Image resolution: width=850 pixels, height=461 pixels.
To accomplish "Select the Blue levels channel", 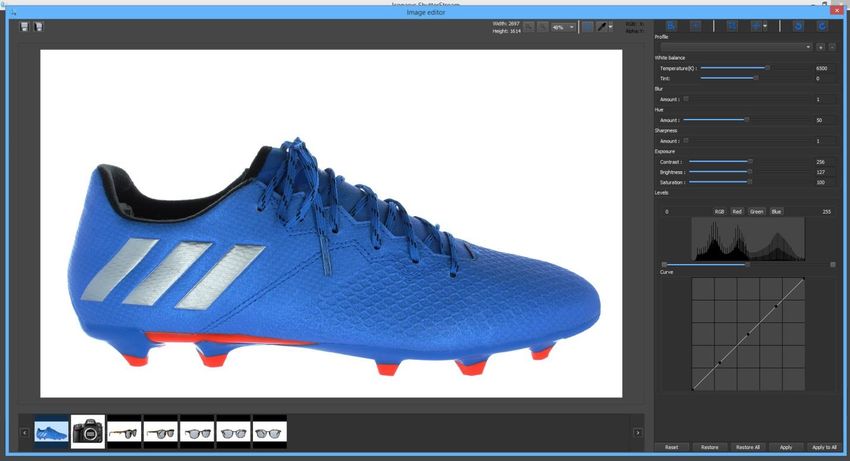I will (x=776, y=212).
